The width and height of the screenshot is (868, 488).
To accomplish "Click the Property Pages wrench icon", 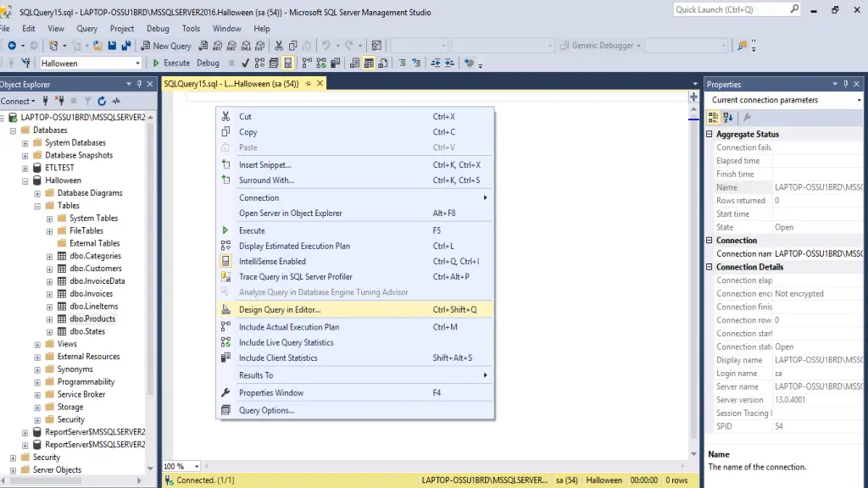I will pos(747,117).
